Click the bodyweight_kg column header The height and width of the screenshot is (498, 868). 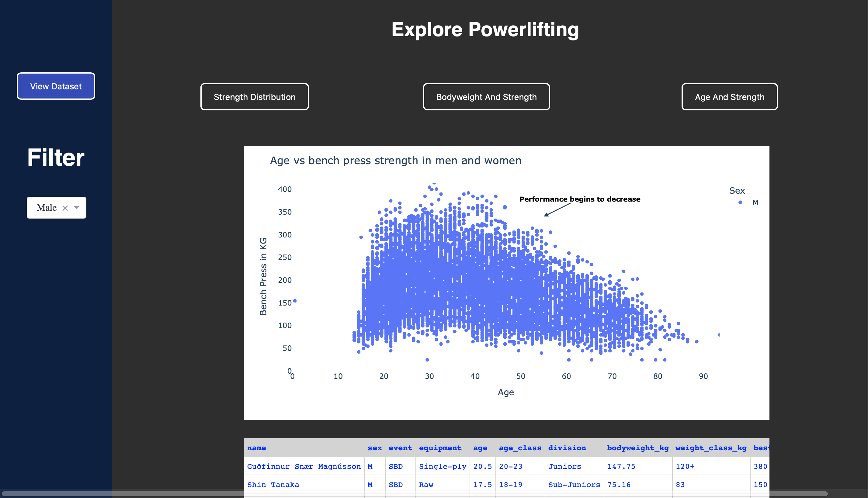tap(637, 448)
